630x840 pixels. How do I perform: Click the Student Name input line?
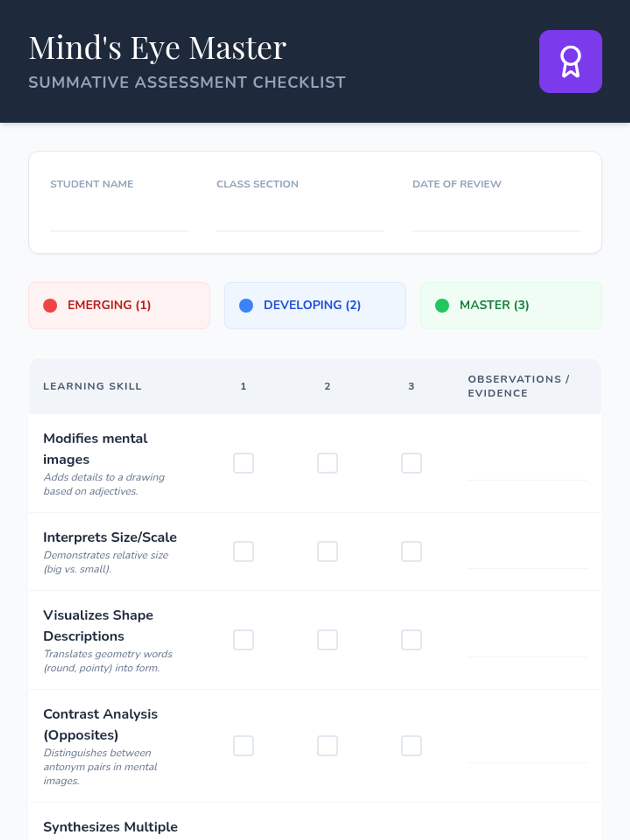(x=119, y=220)
